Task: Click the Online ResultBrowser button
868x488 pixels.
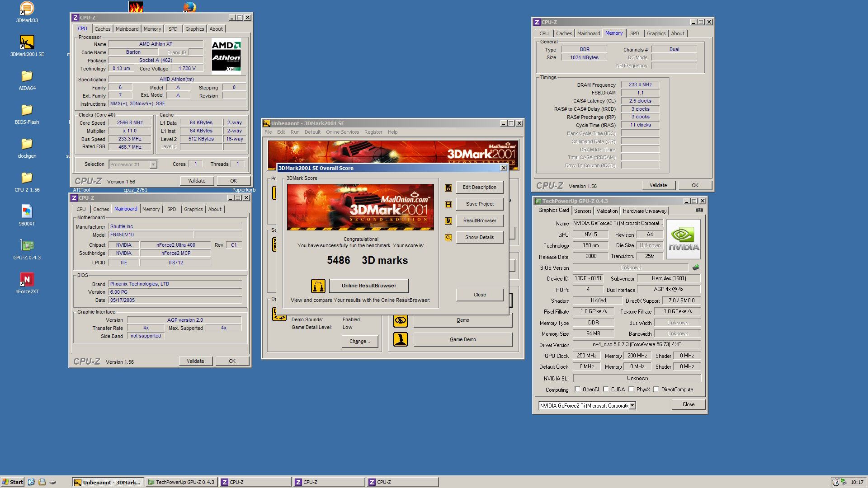Action: pos(369,286)
